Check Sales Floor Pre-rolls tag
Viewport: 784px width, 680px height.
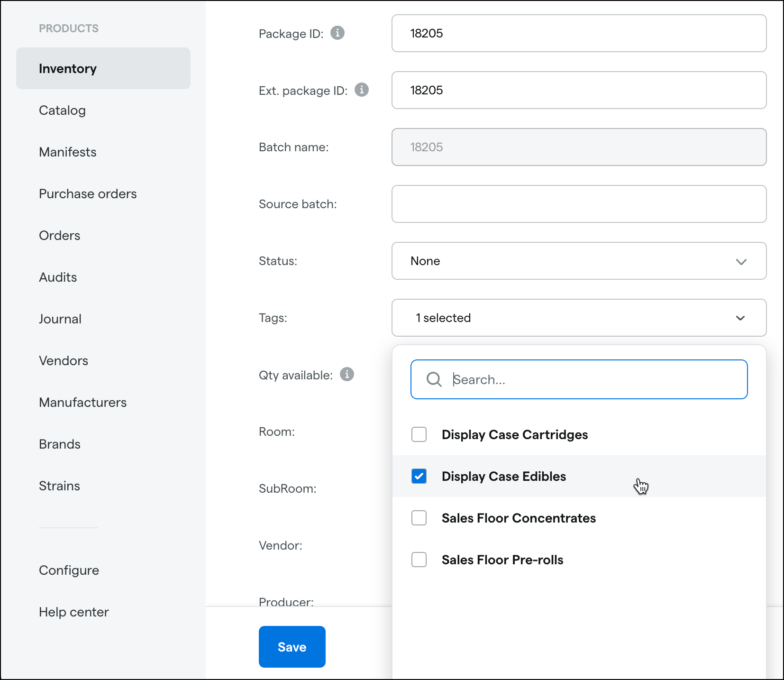click(419, 560)
